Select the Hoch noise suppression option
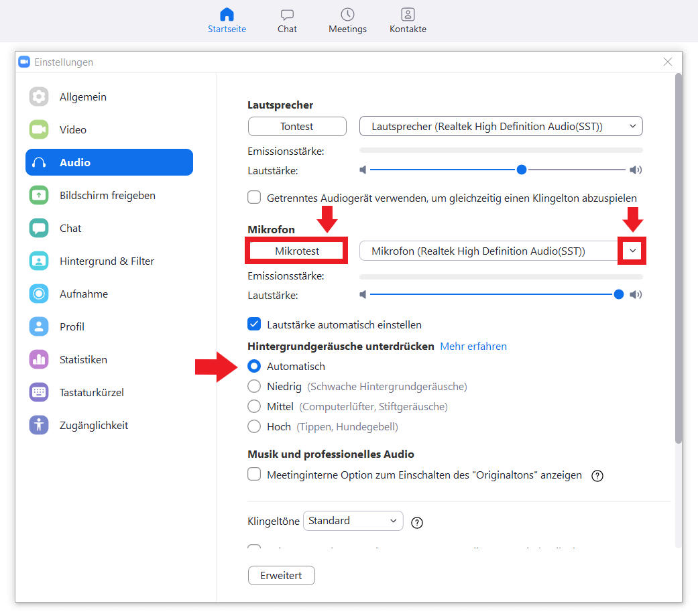The width and height of the screenshot is (698, 616). point(254,426)
